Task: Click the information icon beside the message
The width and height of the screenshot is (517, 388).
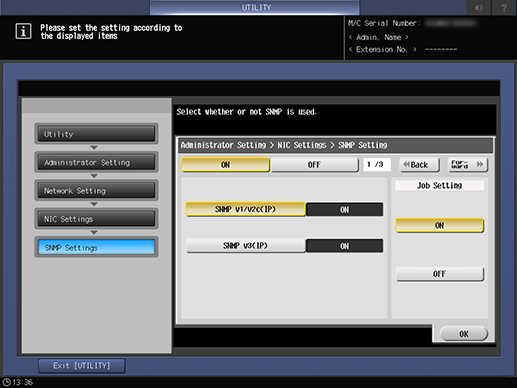Action: click(x=23, y=31)
